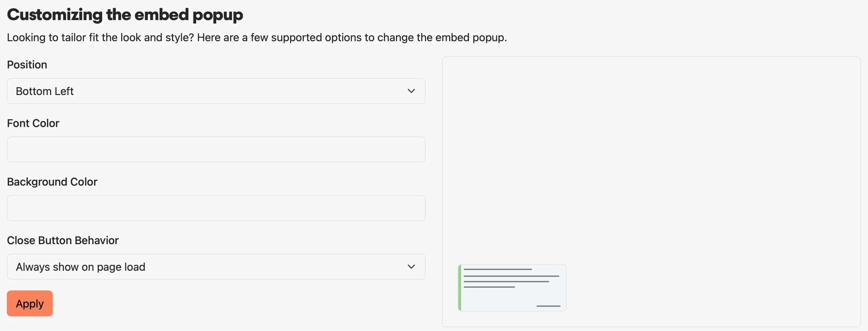Click the Close Button Behavior label

[63, 240]
